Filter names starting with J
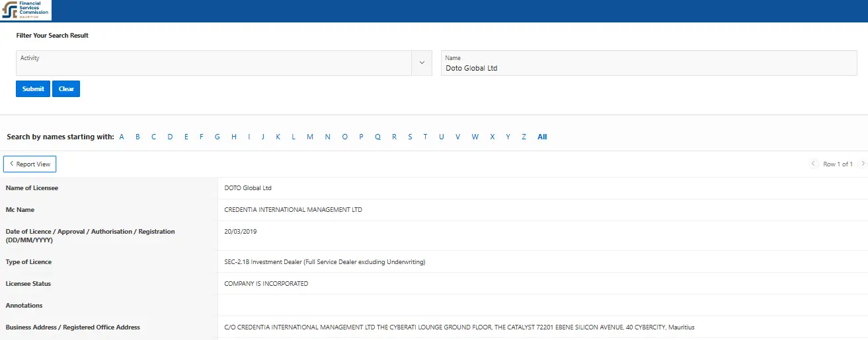 tap(263, 137)
